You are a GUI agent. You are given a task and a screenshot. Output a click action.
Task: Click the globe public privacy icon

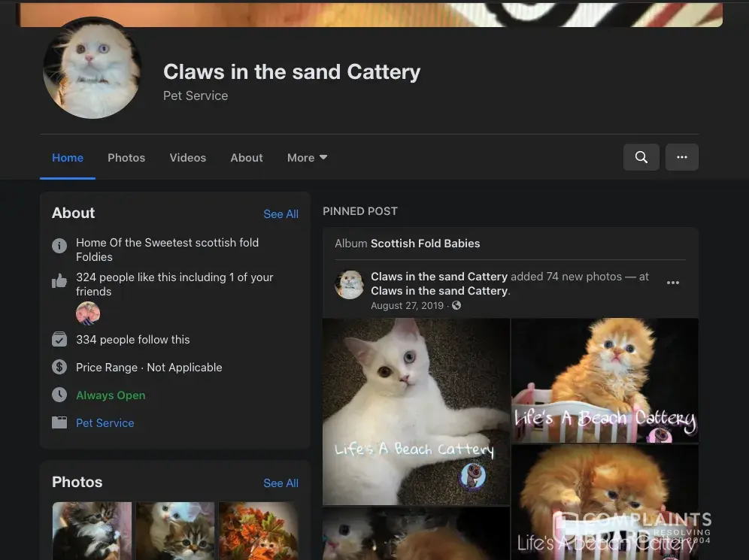point(456,306)
